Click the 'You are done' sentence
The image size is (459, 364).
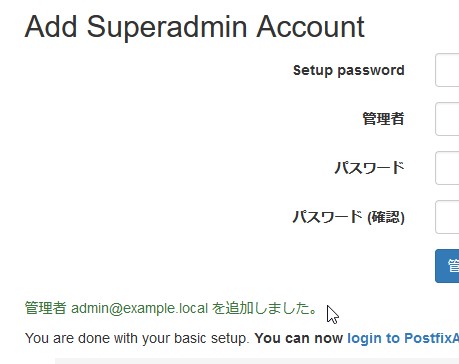137,338
